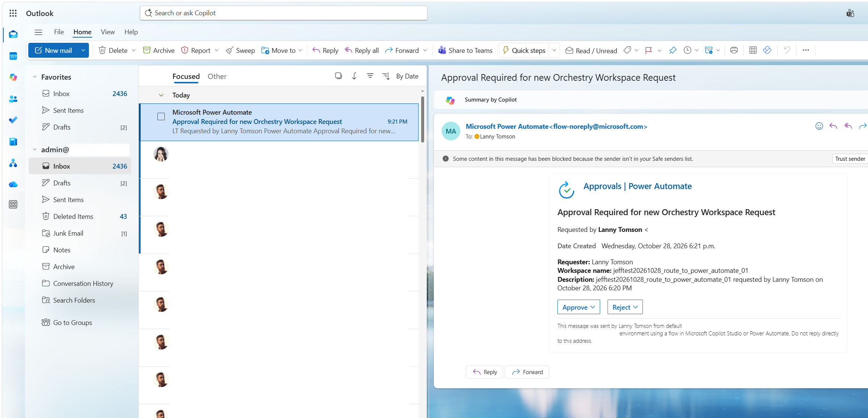Switch to the View ribbon tab

pyautogui.click(x=108, y=32)
